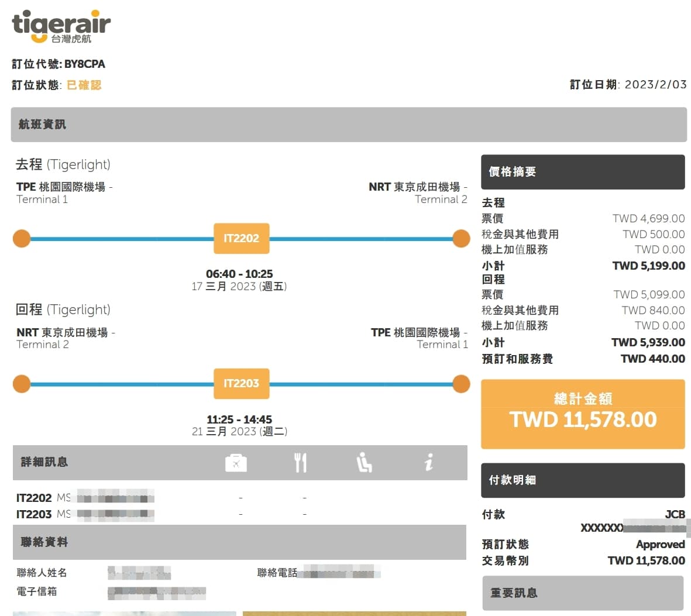This screenshot has height=616, width=691.
Task: Click outbound subtotal TWD 5,199.00
Action: (x=649, y=266)
